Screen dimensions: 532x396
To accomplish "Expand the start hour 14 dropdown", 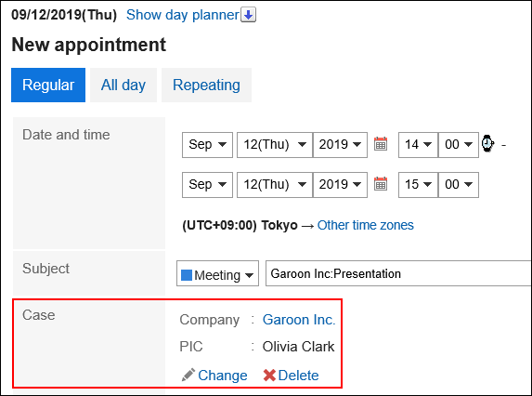I will (x=418, y=145).
